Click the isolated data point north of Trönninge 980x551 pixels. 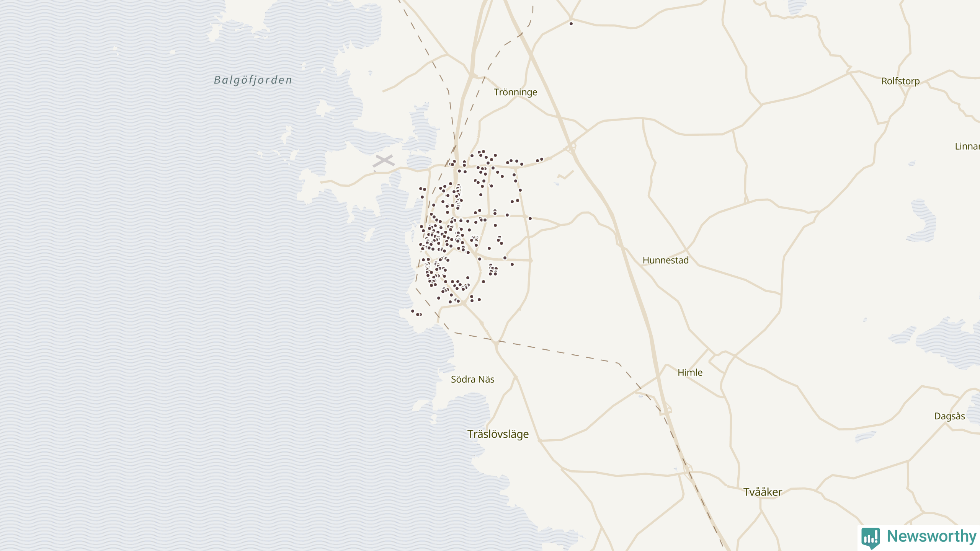pyautogui.click(x=571, y=24)
